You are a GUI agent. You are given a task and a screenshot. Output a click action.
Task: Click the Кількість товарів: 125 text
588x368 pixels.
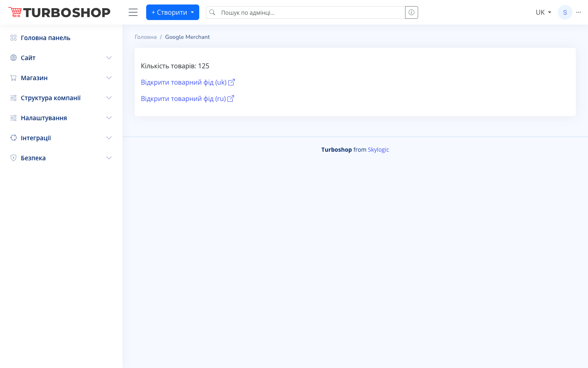[175, 66]
